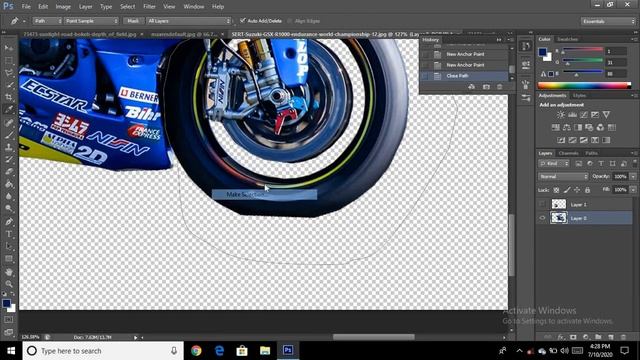The height and width of the screenshot is (360, 640).
Task: Select the Blur tool
Action: pyautogui.click(x=9, y=196)
